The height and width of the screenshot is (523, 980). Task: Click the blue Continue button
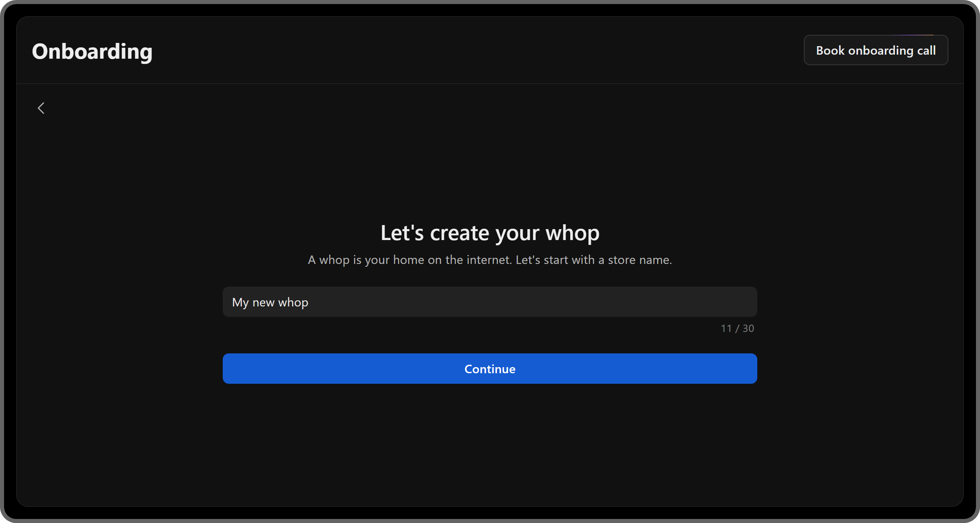click(490, 369)
